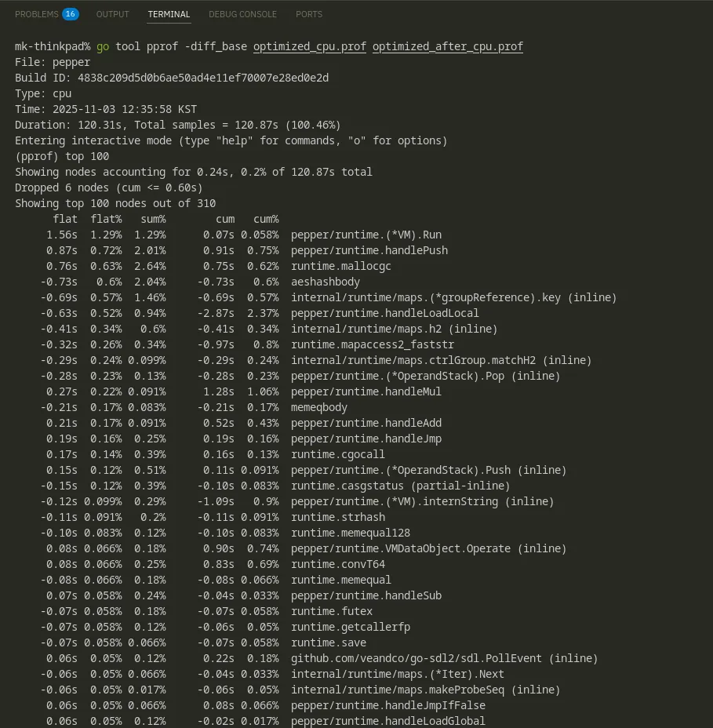Screen dimensions: 713x728
Task: Switch to the OUTPUT tab
Action: [113, 14]
